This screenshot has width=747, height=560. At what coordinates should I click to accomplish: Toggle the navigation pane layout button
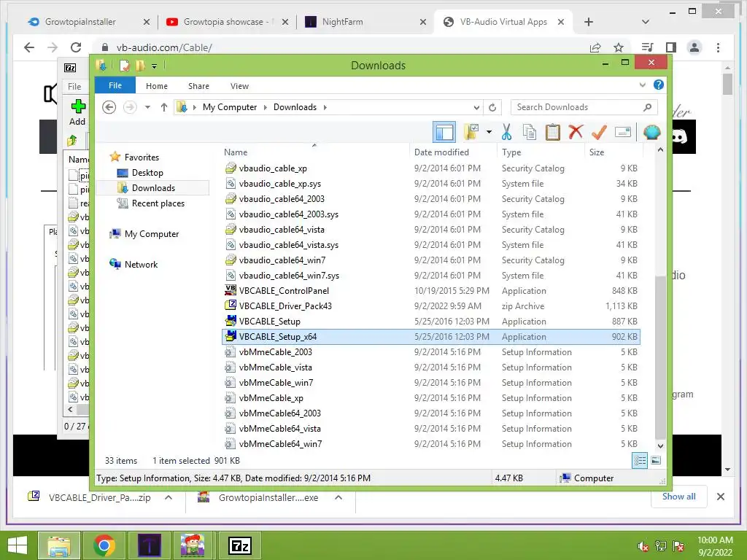pyautogui.click(x=444, y=132)
